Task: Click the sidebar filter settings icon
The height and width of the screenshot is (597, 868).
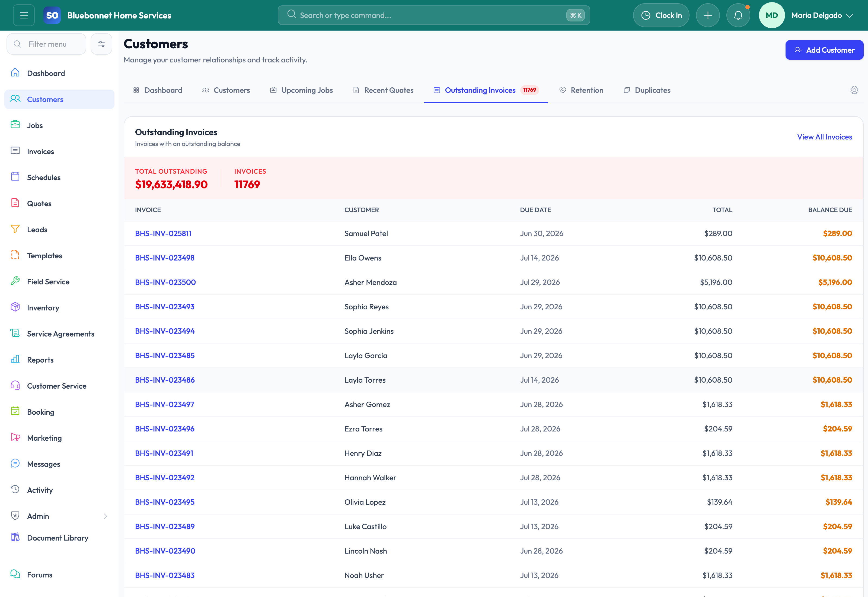Action: tap(101, 44)
